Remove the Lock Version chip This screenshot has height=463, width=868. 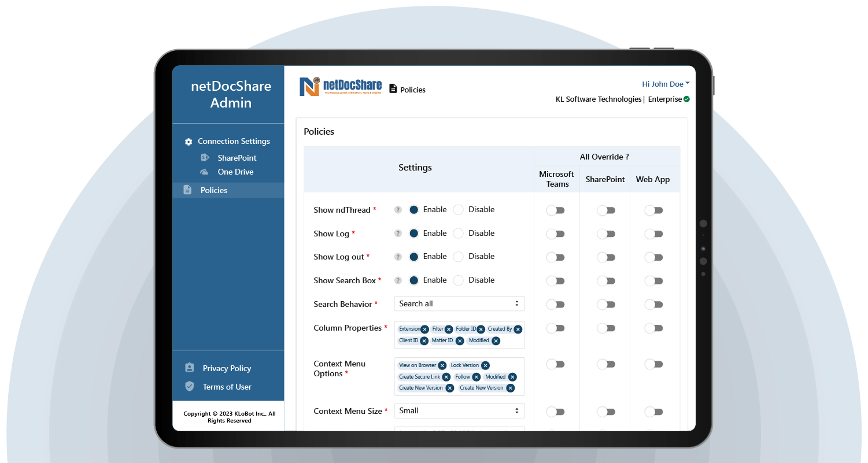click(x=485, y=365)
